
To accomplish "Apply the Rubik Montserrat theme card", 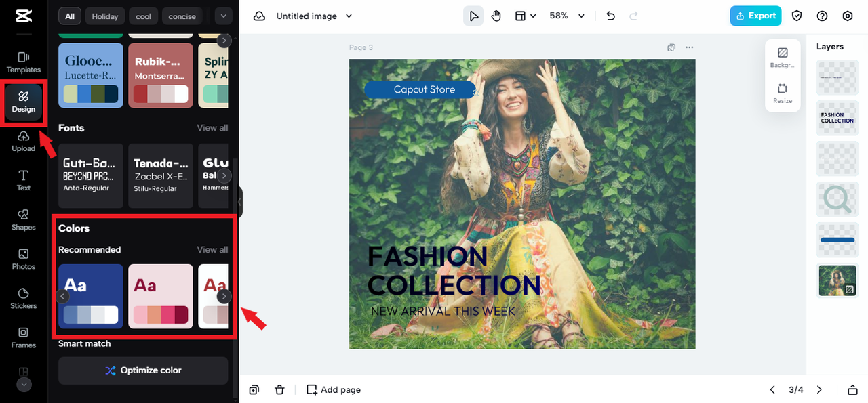I will pos(161,75).
